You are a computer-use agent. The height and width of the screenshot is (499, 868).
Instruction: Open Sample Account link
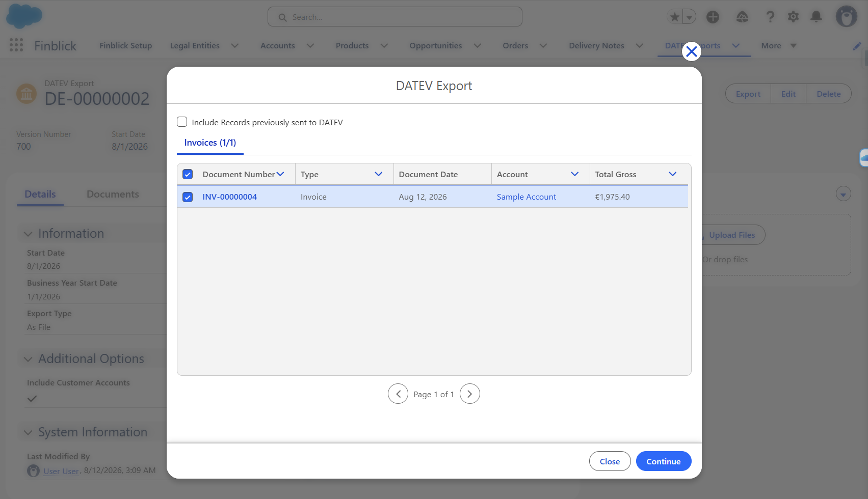tap(527, 197)
